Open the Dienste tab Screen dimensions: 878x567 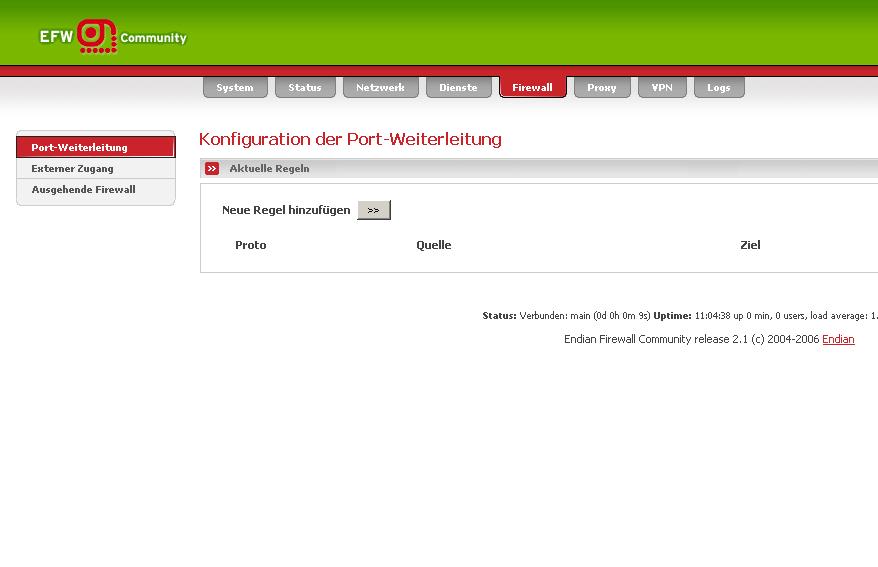pos(458,88)
